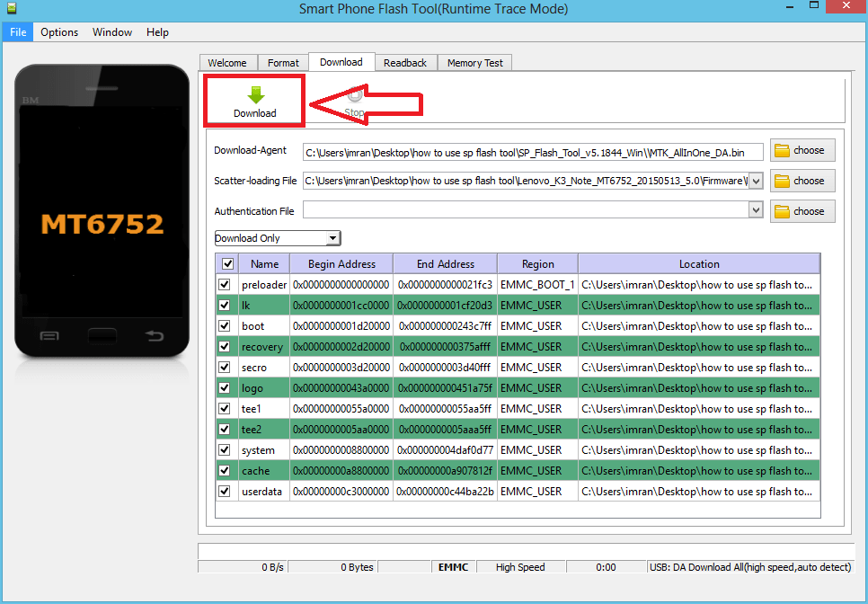Open the Window menu
Viewport: 868px width, 604px height.
111,32
